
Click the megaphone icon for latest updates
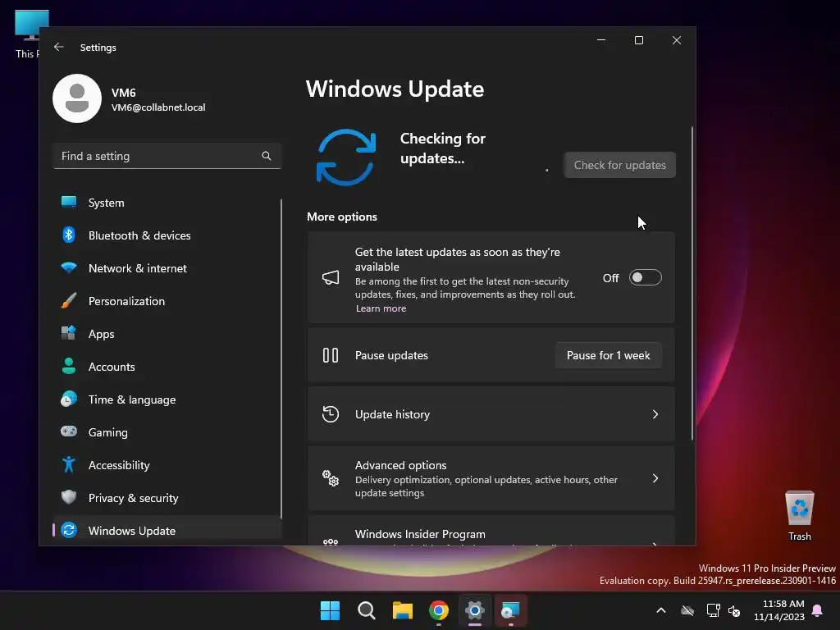coord(331,277)
